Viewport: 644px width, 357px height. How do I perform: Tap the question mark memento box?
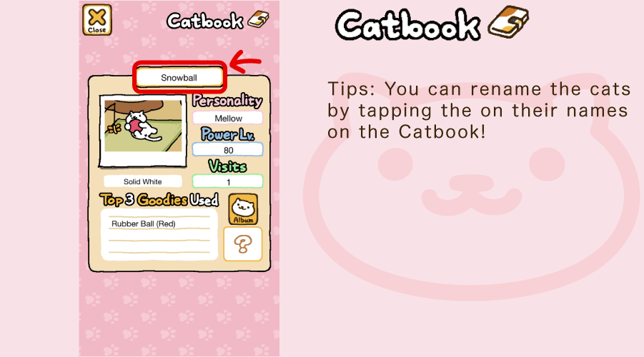tap(243, 244)
